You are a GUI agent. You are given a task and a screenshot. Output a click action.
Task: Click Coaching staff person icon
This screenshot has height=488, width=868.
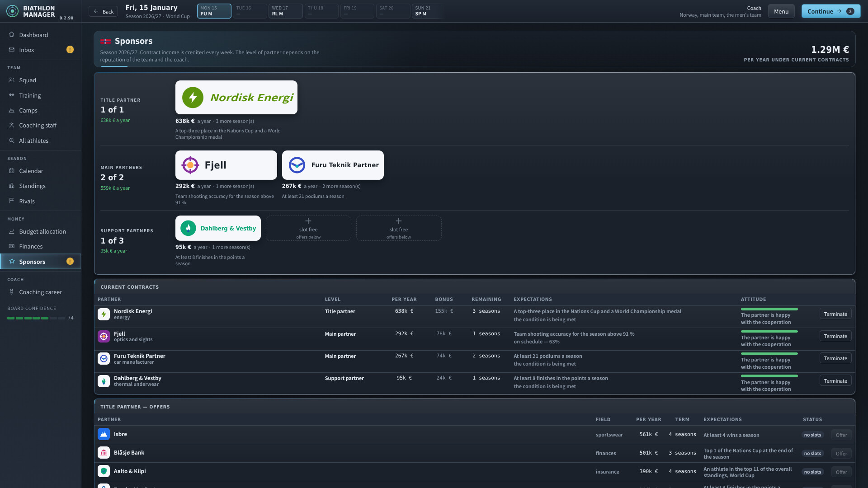coord(12,125)
